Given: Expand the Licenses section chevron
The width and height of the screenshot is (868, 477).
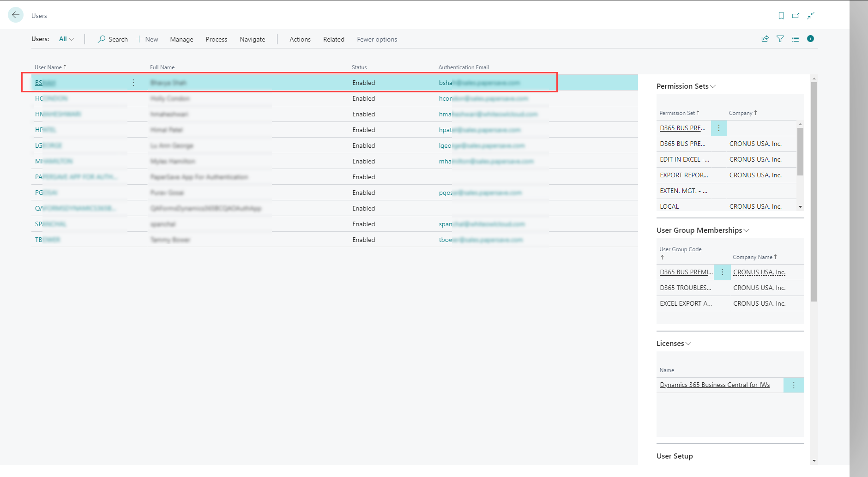Looking at the screenshot, I should 688,344.
